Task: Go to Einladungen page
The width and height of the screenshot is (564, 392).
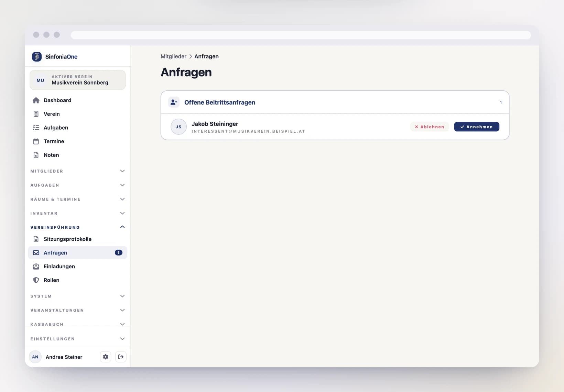Action: (x=78, y=266)
